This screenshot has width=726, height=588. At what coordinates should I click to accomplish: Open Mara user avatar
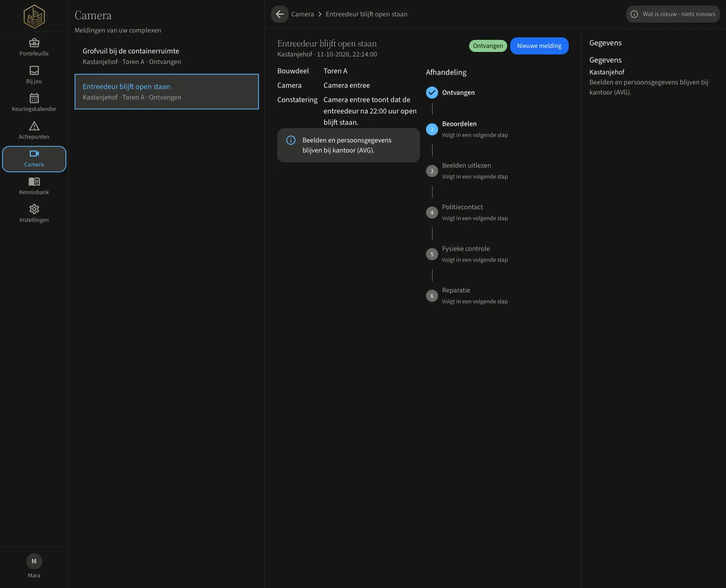pyautogui.click(x=34, y=561)
